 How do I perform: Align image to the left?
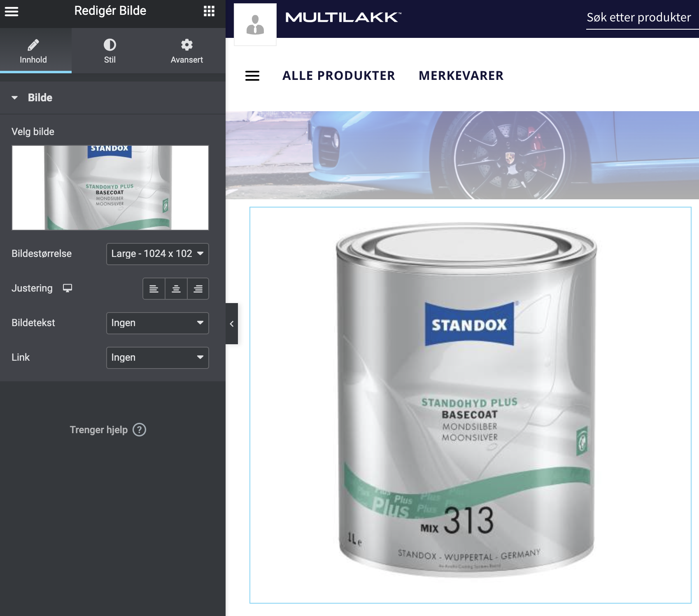coord(154,289)
